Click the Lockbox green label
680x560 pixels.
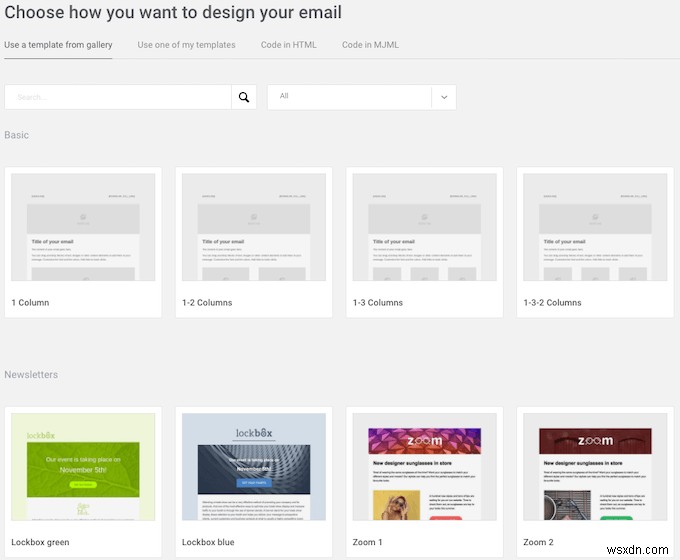[x=40, y=542]
